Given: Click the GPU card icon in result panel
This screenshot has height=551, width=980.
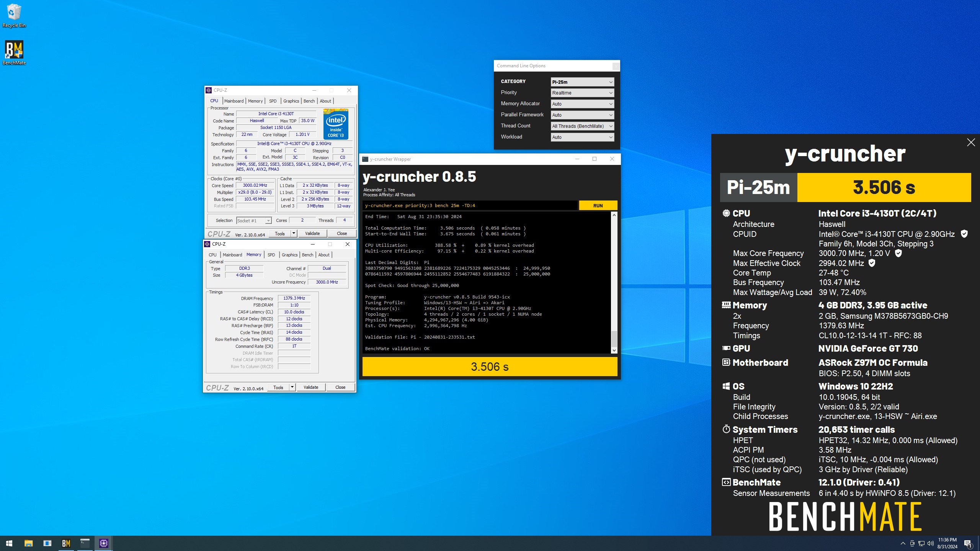Looking at the screenshot, I should click(x=726, y=348).
